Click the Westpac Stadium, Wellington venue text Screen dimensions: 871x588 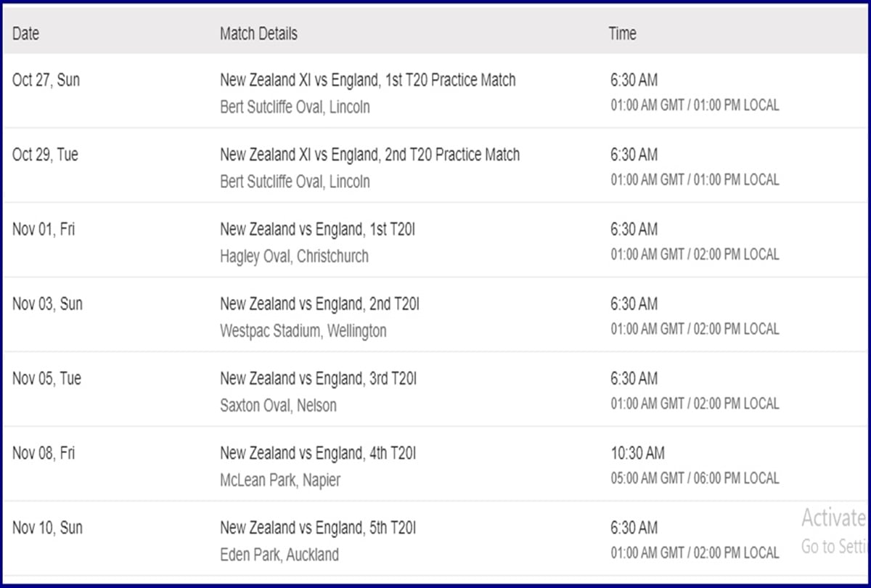click(x=303, y=331)
